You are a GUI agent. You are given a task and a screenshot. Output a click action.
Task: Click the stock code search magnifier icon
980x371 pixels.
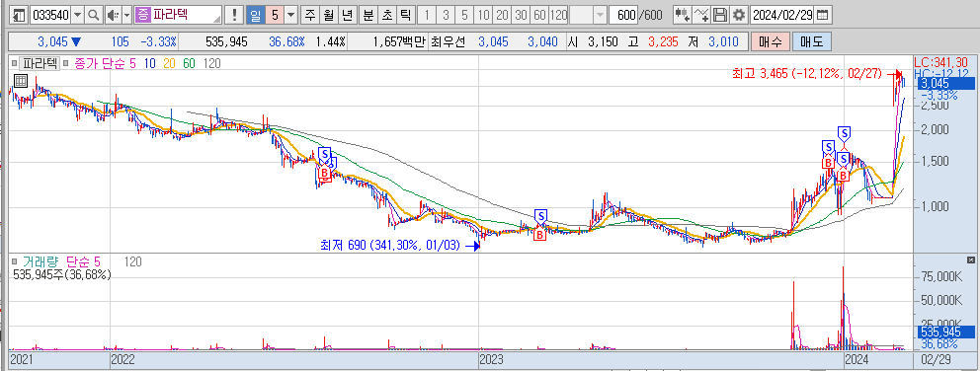pyautogui.click(x=93, y=15)
